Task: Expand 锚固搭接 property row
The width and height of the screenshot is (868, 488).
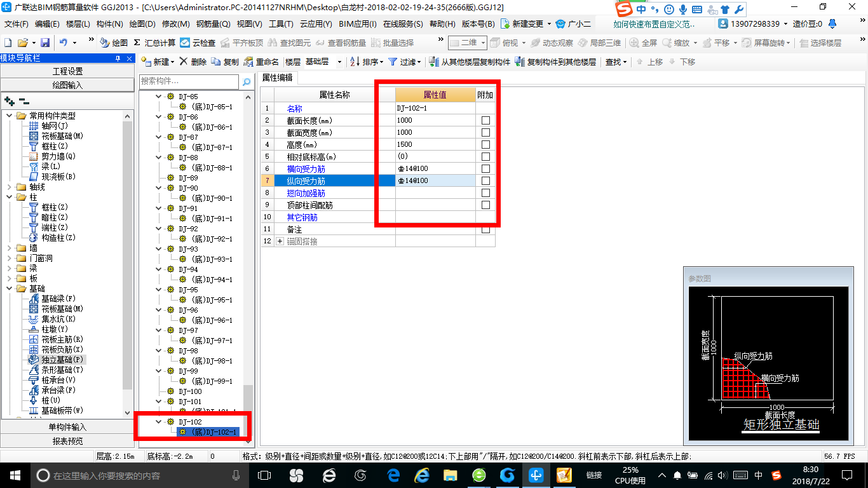Action: point(280,241)
